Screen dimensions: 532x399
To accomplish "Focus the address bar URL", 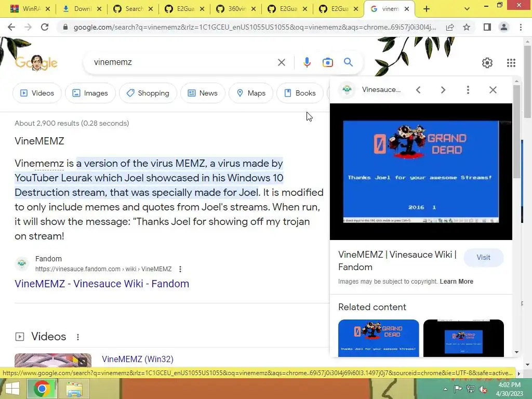I will [255, 27].
